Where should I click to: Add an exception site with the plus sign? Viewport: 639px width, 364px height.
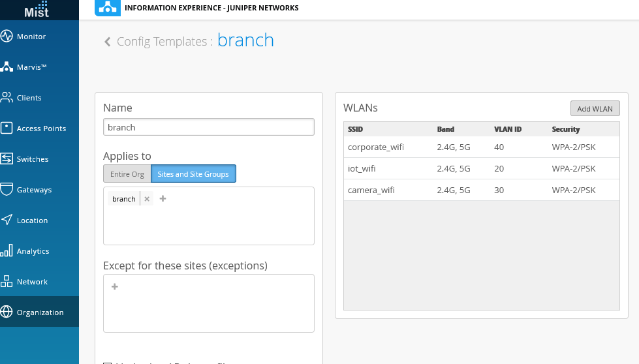tap(115, 286)
